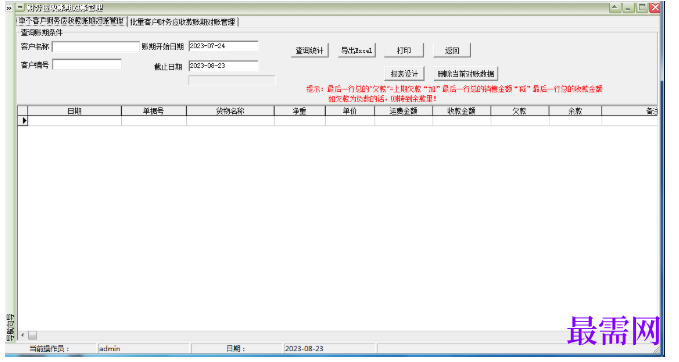Close the reconciliation window
The width and height of the screenshot is (679, 362).
(x=655, y=7)
